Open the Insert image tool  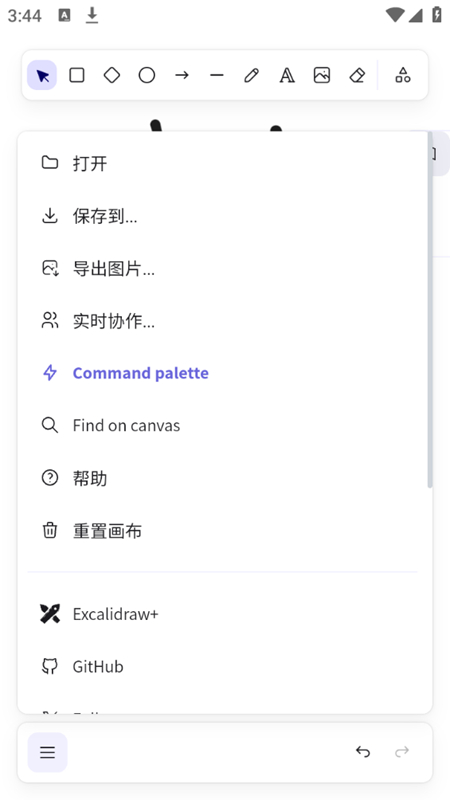[x=321, y=76]
